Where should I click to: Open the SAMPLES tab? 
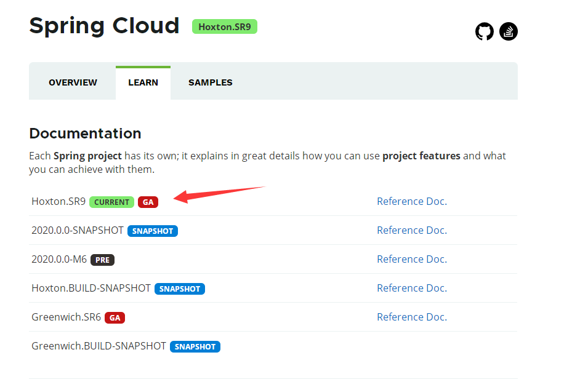(x=211, y=82)
